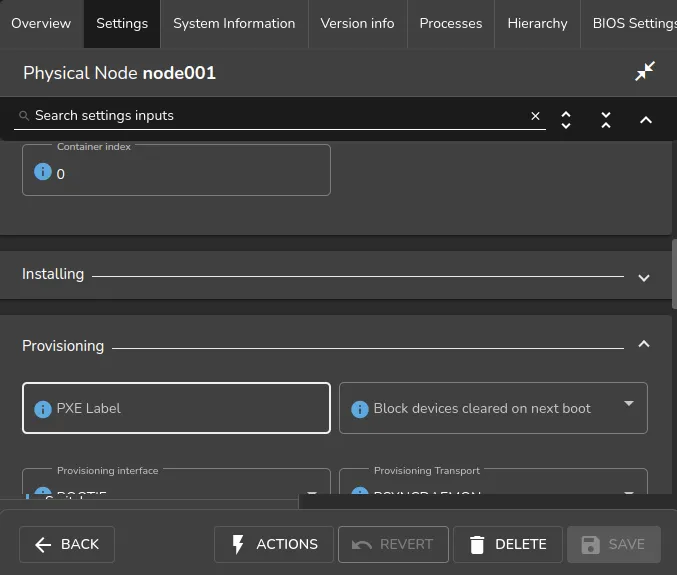Click the Installing section title
This screenshot has width=677, height=575.
point(53,274)
